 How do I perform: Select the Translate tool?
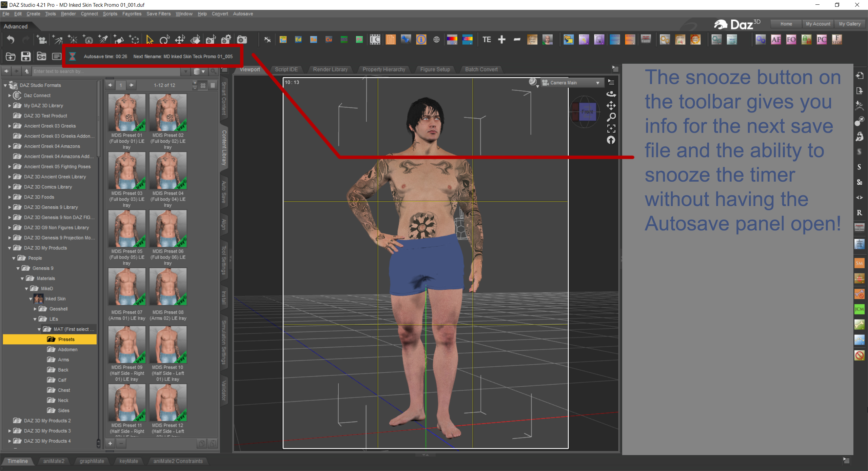tap(180, 40)
